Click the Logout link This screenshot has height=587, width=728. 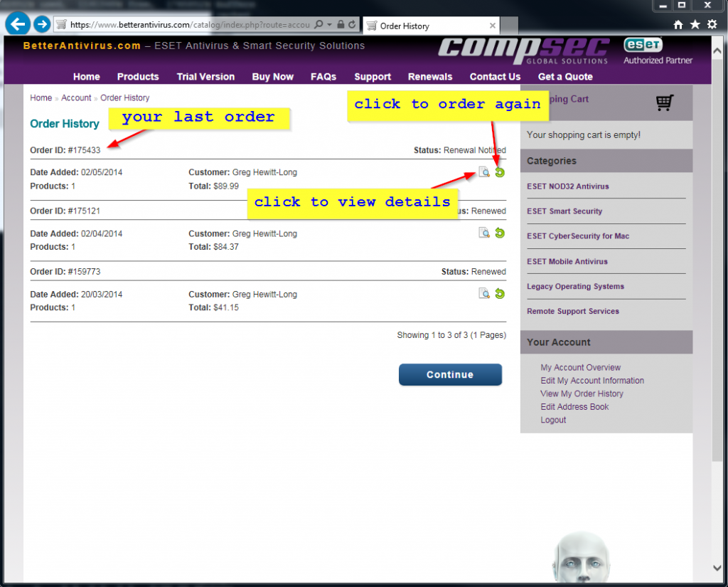(553, 420)
